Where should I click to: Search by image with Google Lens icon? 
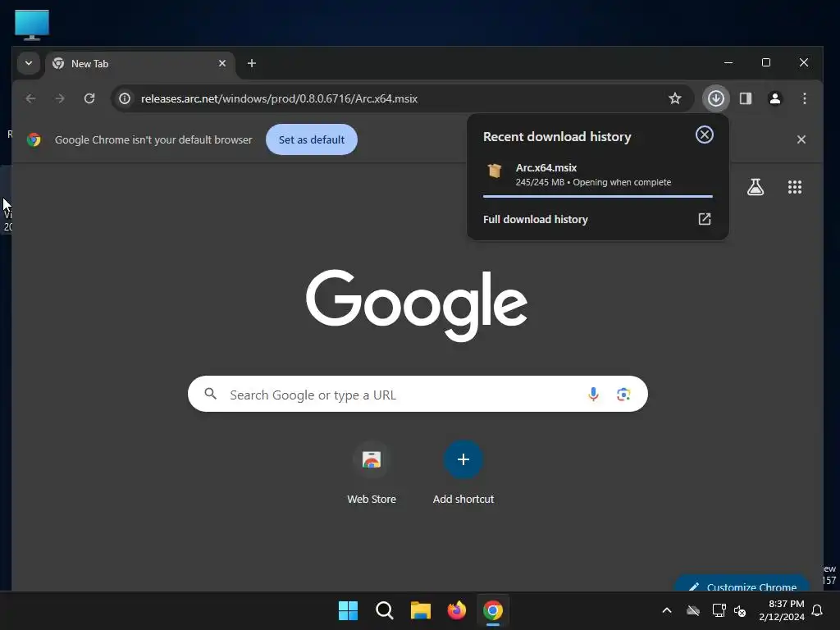pos(623,395)
